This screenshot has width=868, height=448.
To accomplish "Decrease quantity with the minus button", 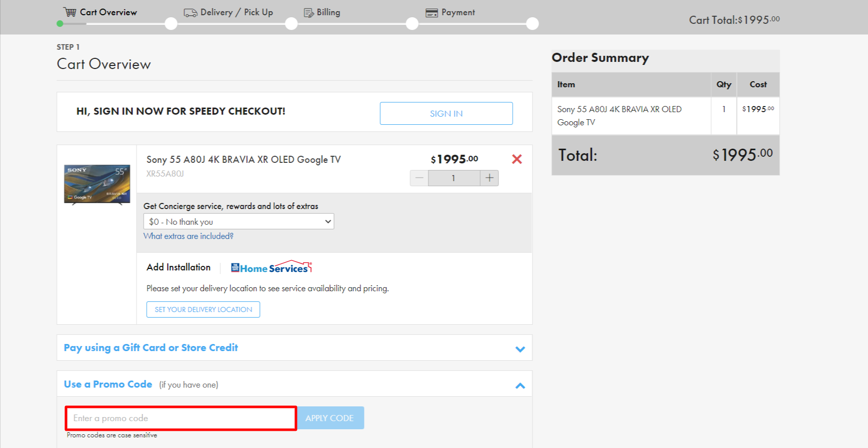I will pos(419,178).
